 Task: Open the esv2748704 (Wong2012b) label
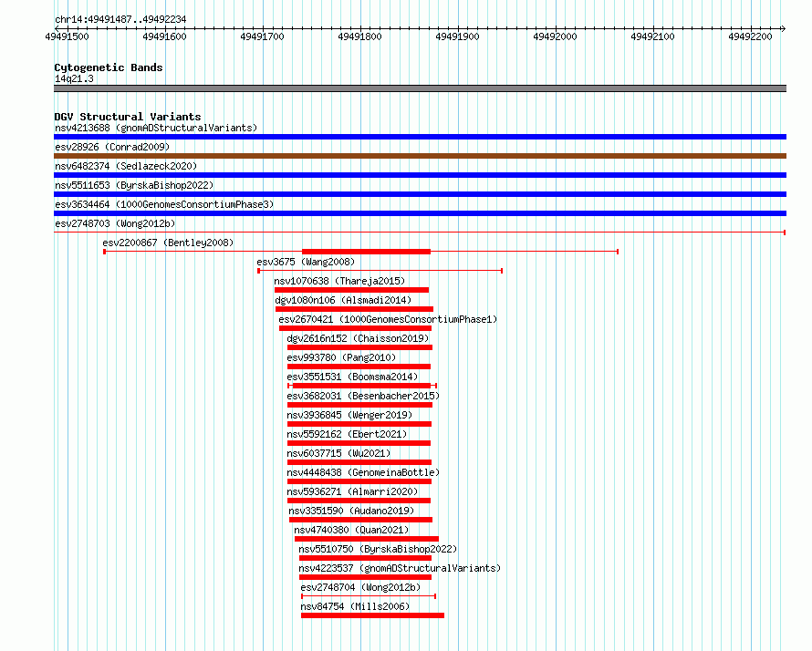click(360, 587)
